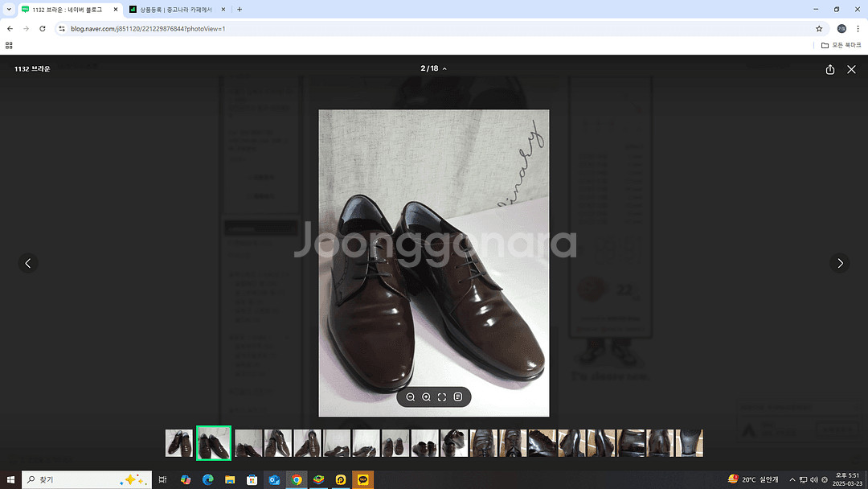Go to the previous photo
868x489 pixels.
[28, 263]
